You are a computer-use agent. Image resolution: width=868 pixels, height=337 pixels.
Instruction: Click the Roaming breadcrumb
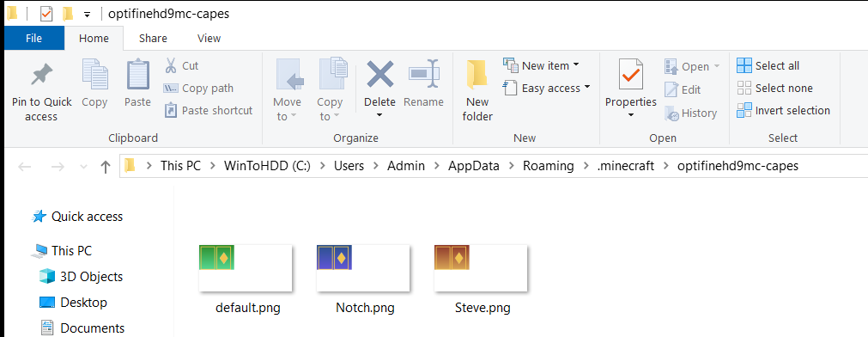(548, 166)
